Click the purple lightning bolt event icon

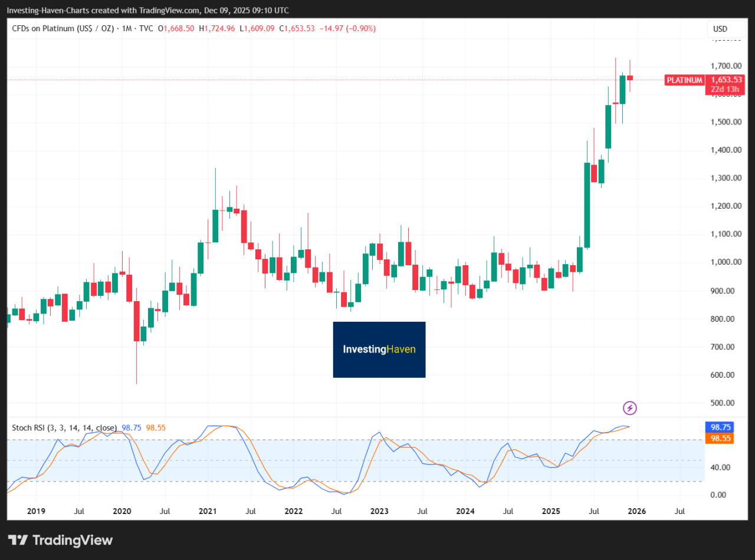(x=630, y=408)
